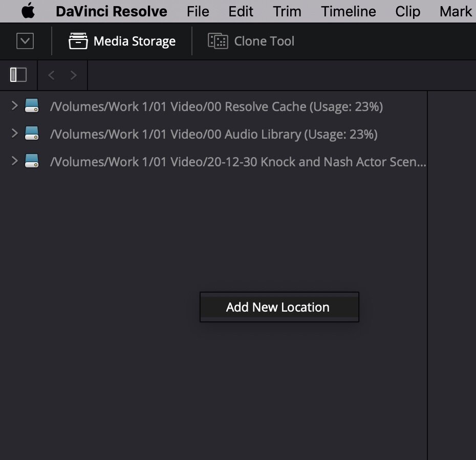
Task: Select the 00 Audio Library location path
Action: [x=214, y=134]
